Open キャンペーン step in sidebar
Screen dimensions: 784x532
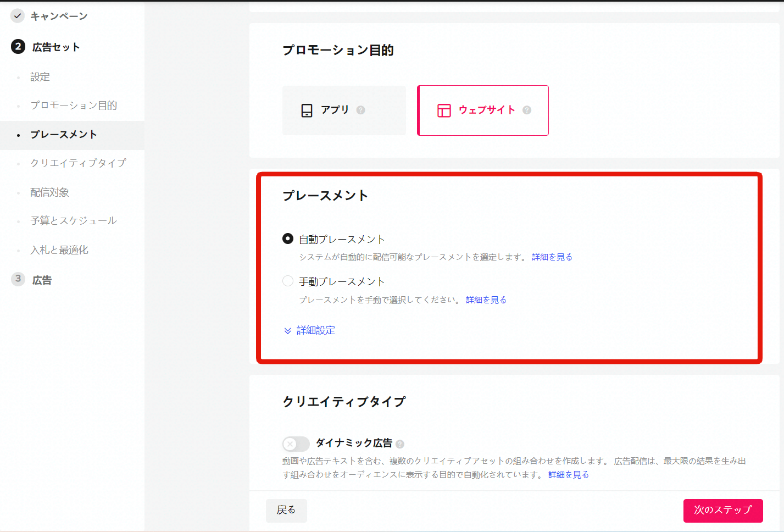point(59,16)
